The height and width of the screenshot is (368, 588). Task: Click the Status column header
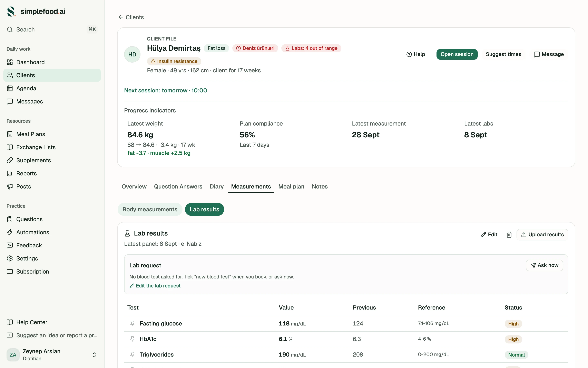513,308
